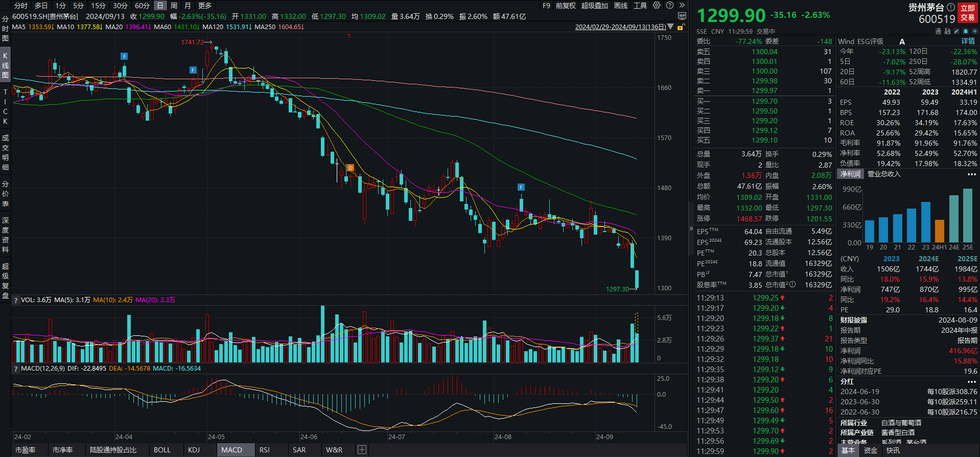The width and height of the screenshot is (980, 457).
Task: Open 净利润 chart more options dots
Action: tap(972, 174)
